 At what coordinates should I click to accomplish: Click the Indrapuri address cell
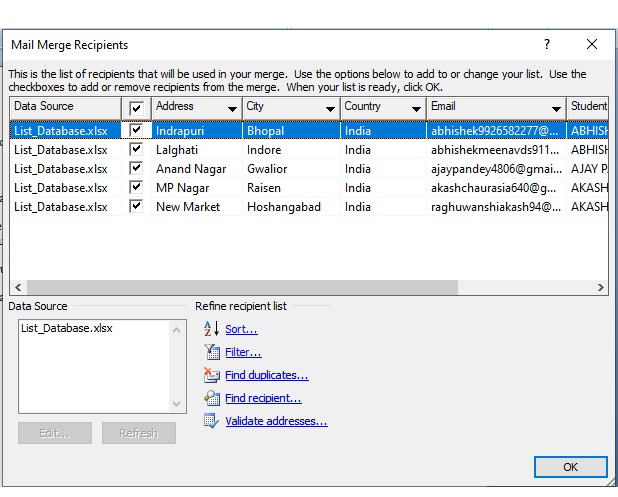pos(197,130)
